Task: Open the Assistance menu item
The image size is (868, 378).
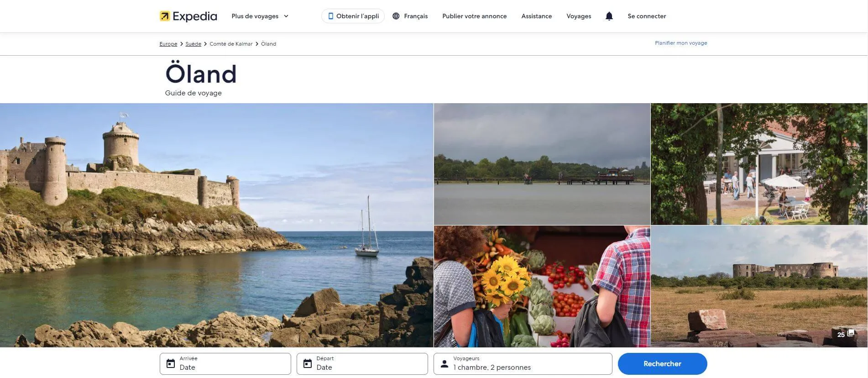Action: [x=536, y=16]
